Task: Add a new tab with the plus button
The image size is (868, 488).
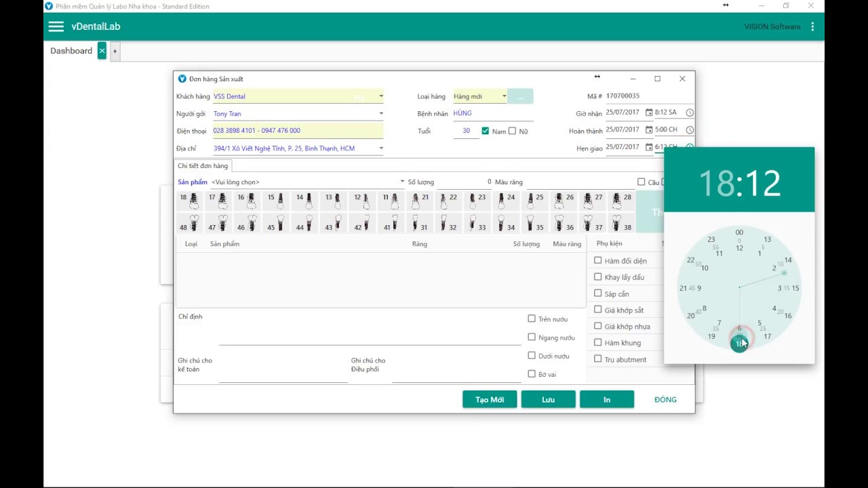Action: click(115, 51)
